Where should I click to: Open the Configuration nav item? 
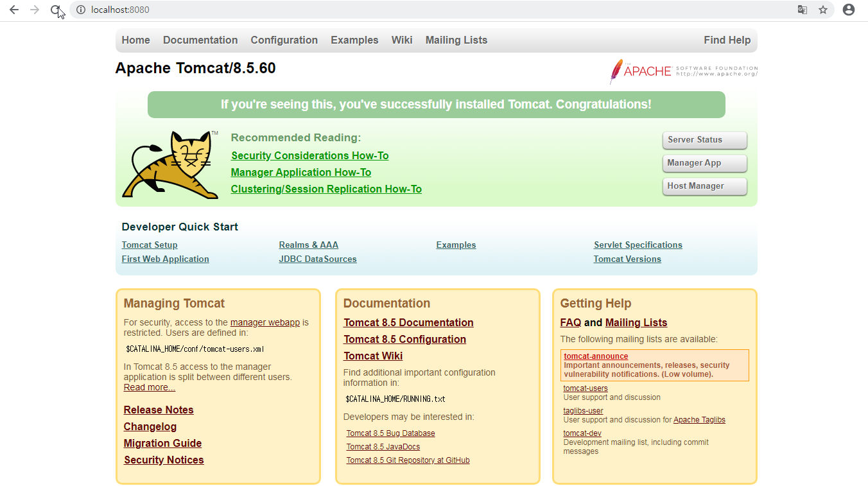click(284, 40)
